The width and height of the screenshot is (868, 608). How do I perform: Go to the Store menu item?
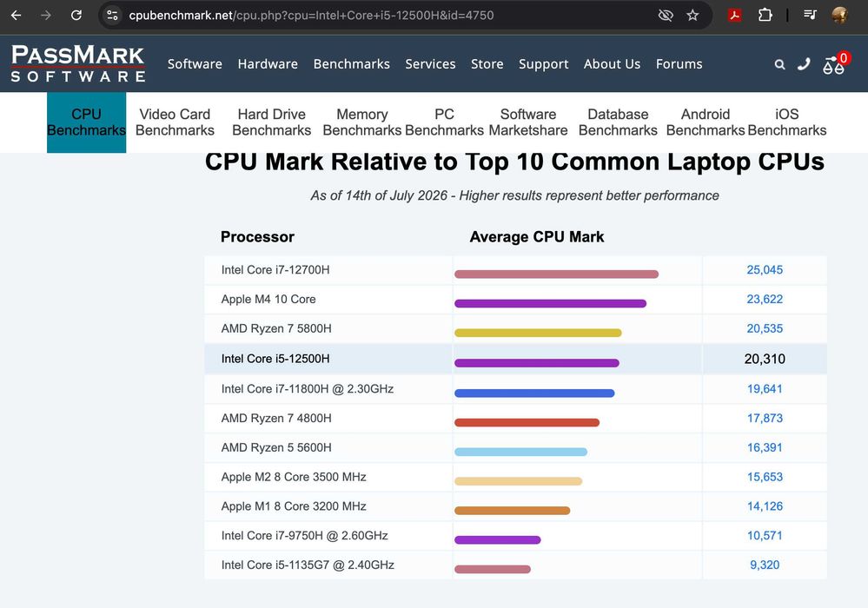pyautogui.click(x=487, y=64)
